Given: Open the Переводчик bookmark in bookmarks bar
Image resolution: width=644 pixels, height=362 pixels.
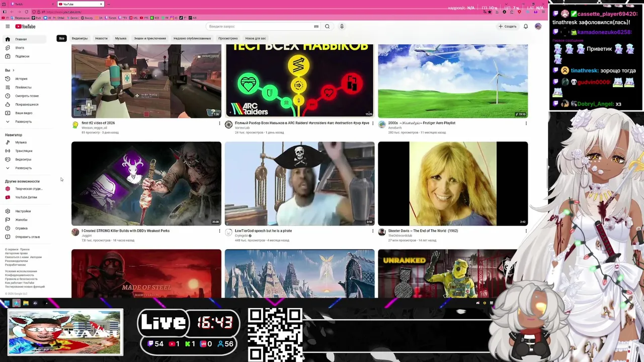Looking at the screenshot, I should (20, 18).
